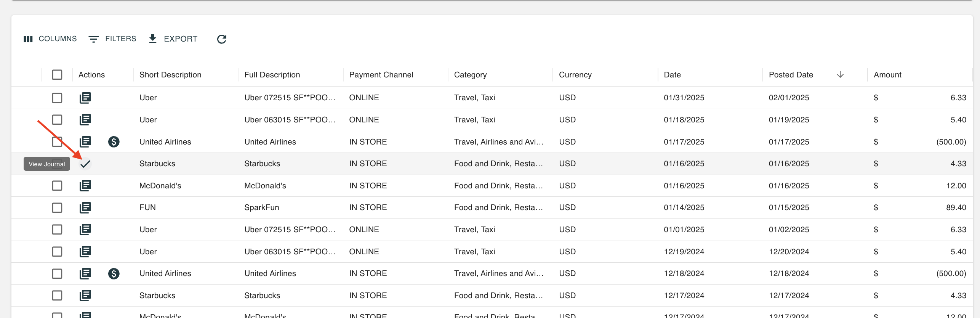Click the Actions column header
This screenshot has width=980, height=318.
click(x=91, y=75)
